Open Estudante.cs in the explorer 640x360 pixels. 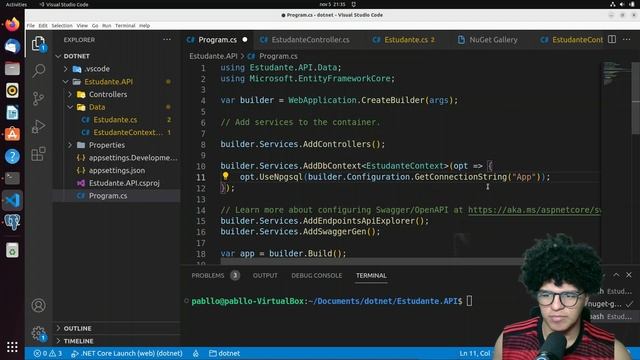tap(115, 120)
